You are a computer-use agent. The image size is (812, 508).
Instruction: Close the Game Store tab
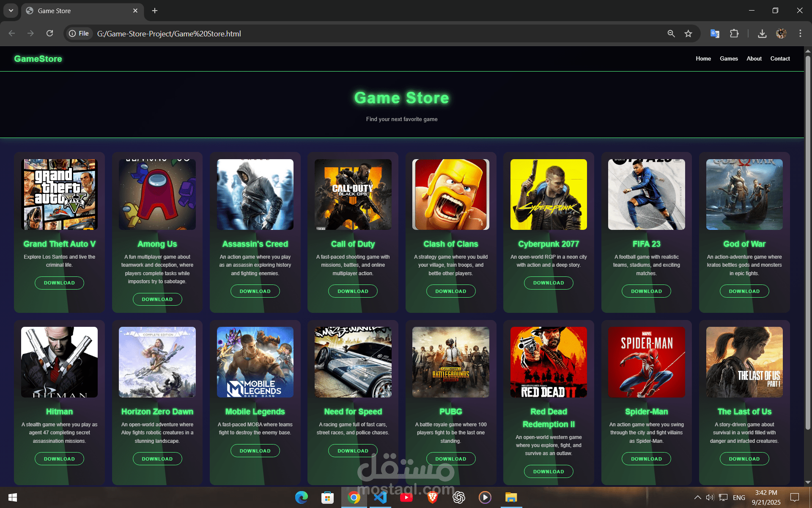pyautogui.click(x=135, y=11)
